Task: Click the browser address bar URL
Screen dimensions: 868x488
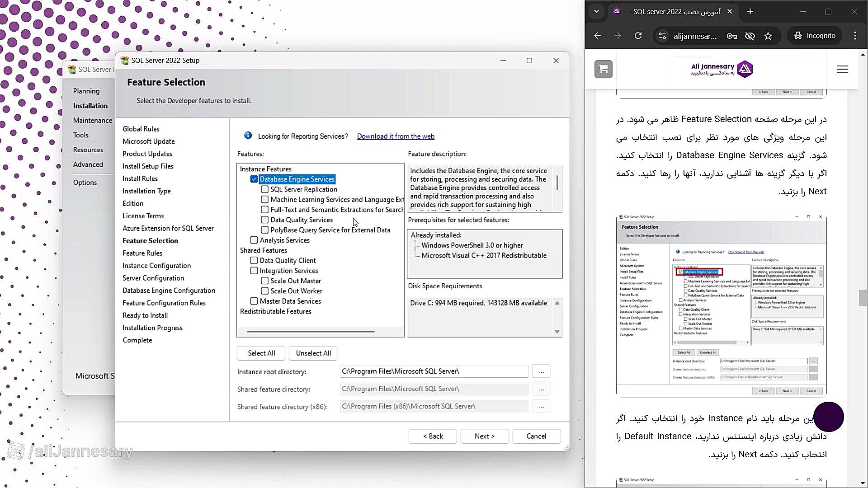Action: point(695,36)
